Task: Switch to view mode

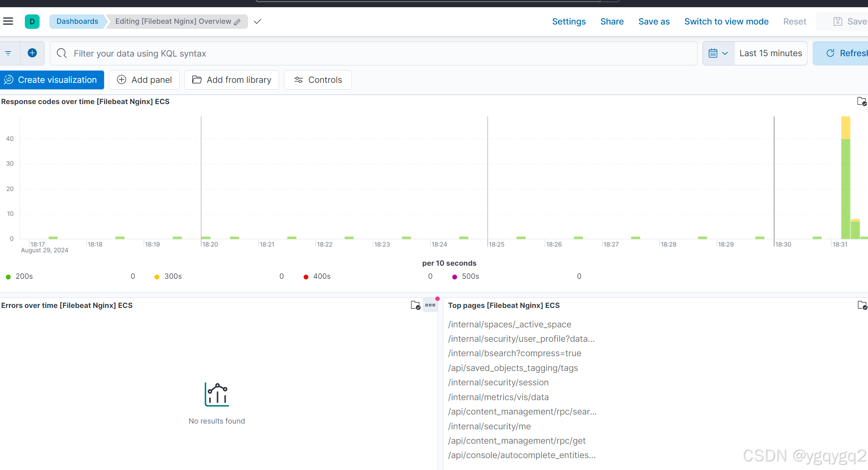Action: pos(726,22)
